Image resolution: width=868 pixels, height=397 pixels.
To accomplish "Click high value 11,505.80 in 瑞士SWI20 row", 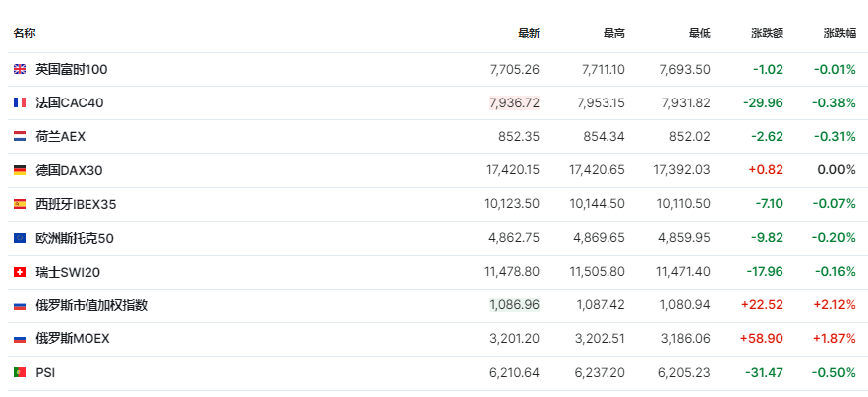I will 598,272.
